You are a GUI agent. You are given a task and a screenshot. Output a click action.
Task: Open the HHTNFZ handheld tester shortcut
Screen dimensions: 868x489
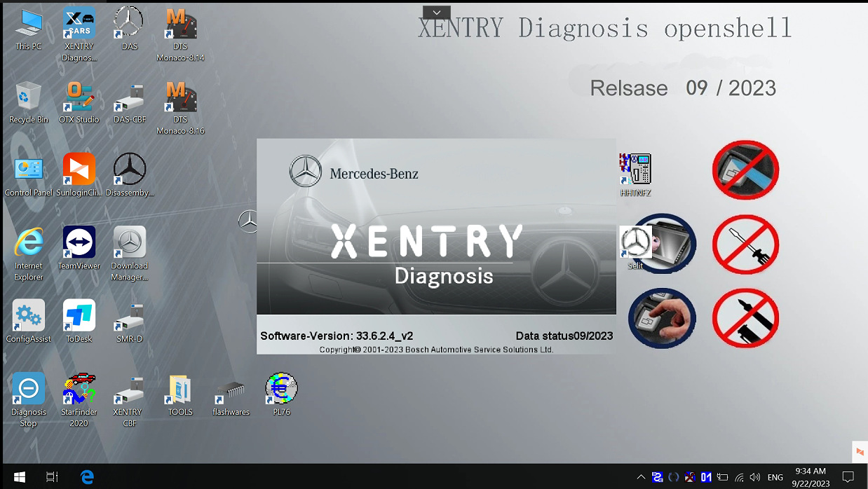coord(635,168)
